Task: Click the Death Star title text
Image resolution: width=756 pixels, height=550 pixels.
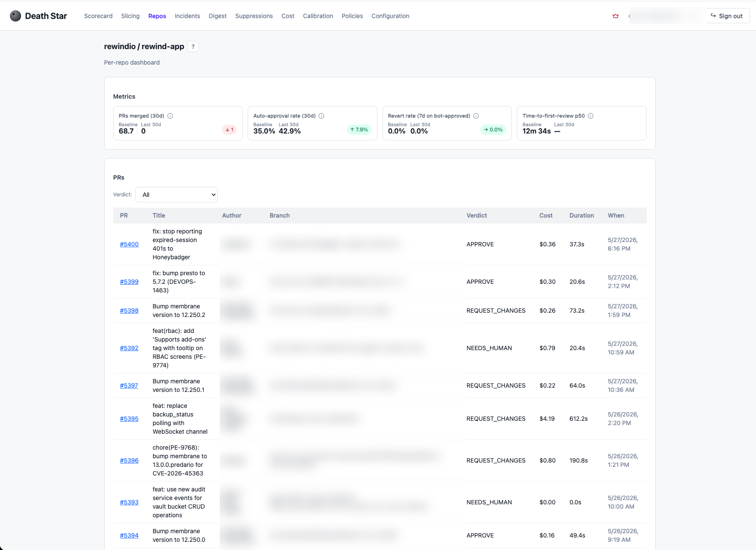Action: point(46,16)
